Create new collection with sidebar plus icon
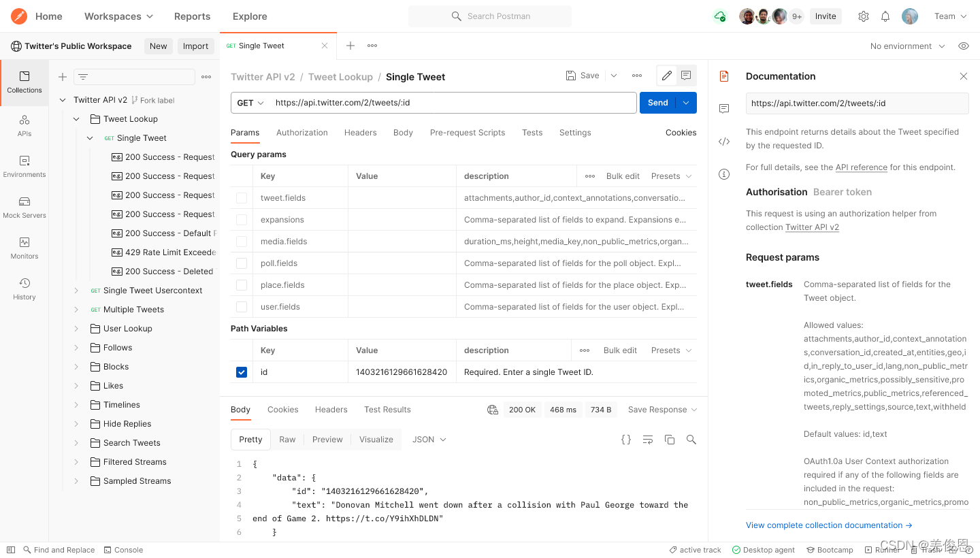The width and height of the screenshot is (980, 558). pyautogui.click(x=63, y=77)
